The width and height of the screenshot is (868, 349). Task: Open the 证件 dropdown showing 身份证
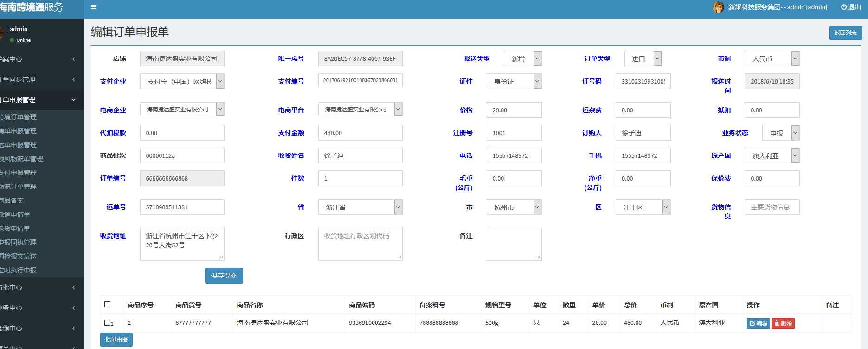(x=514, y=81)
